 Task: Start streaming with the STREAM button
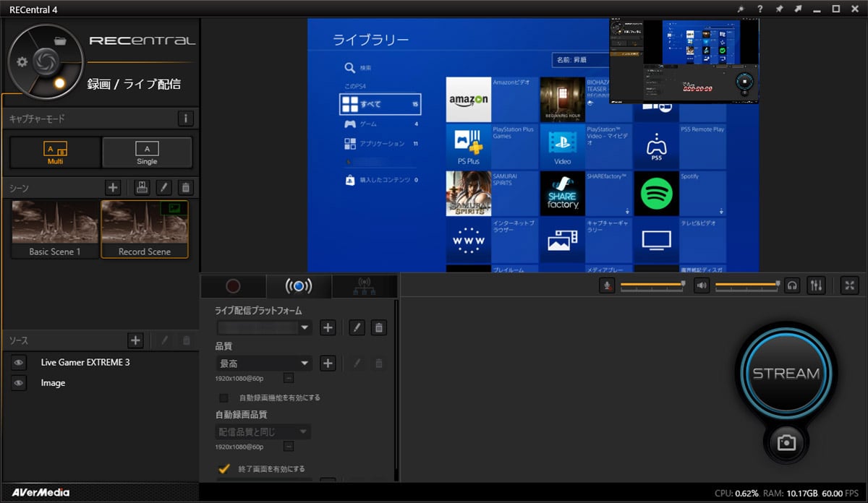[786, 374]
